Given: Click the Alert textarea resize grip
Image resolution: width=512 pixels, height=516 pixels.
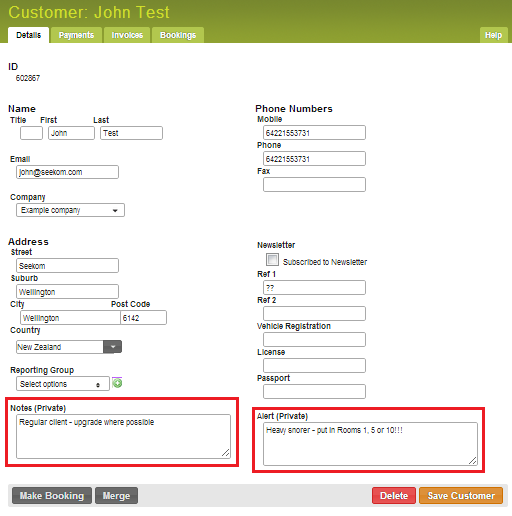Looking at the screenshot, I should pyautogui.click(x=473, y=460).
